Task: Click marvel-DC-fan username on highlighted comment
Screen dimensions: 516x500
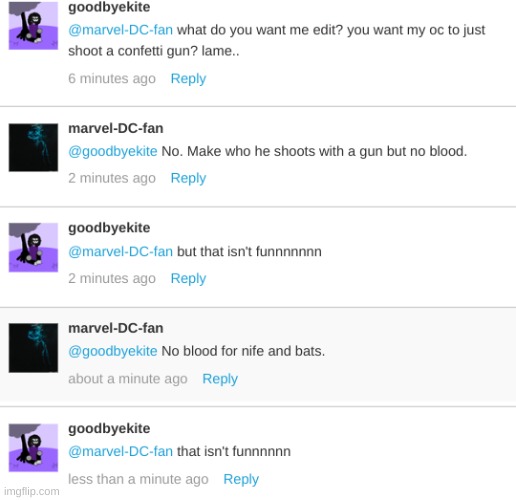Action: (x=116, y=328)
